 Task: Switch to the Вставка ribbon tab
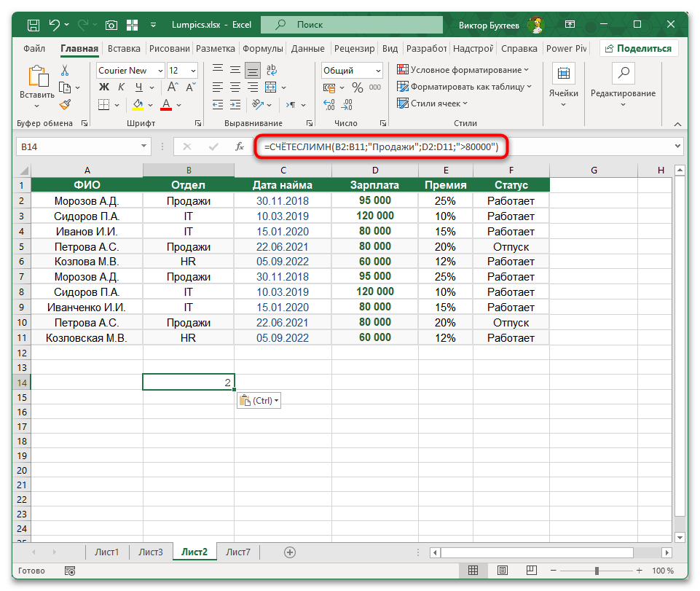click(x=124, y=49)
